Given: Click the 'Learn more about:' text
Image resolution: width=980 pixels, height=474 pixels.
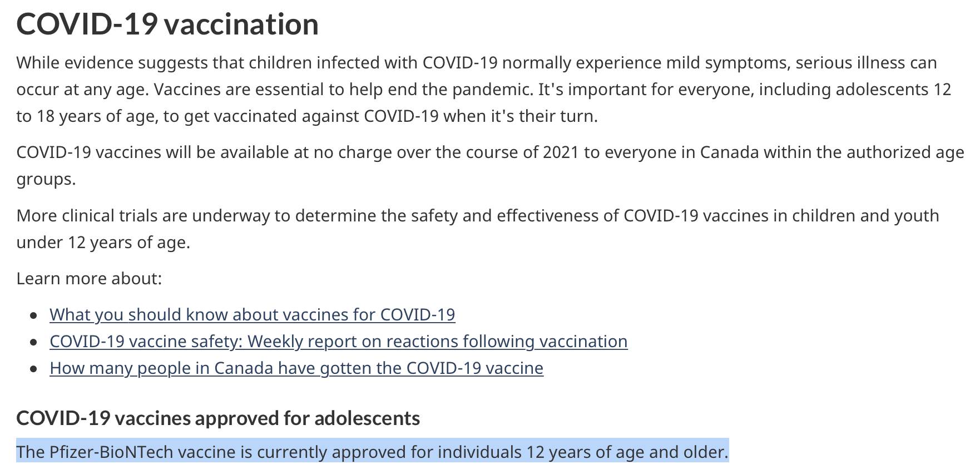Looking at the screenshot, I should [x=89, y=278].
